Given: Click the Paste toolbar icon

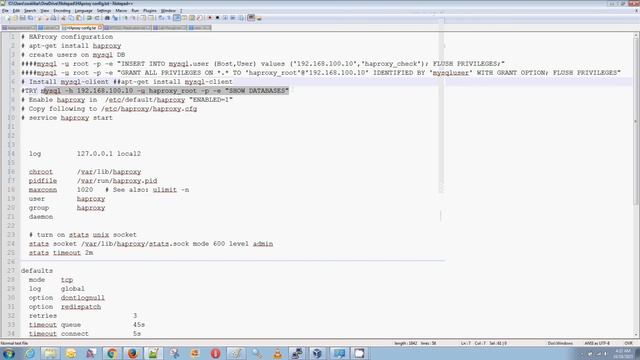Looking at the screenshot, I should click(79, 18).
